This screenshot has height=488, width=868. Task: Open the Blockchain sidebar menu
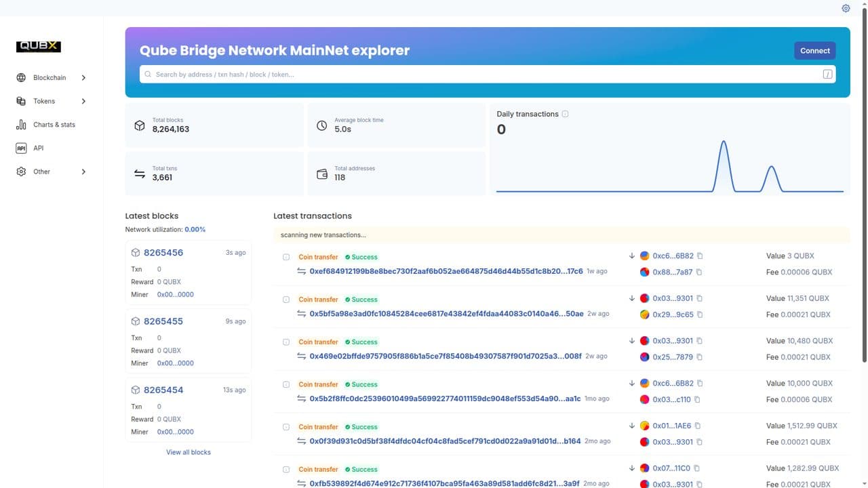tap(52, 78)
